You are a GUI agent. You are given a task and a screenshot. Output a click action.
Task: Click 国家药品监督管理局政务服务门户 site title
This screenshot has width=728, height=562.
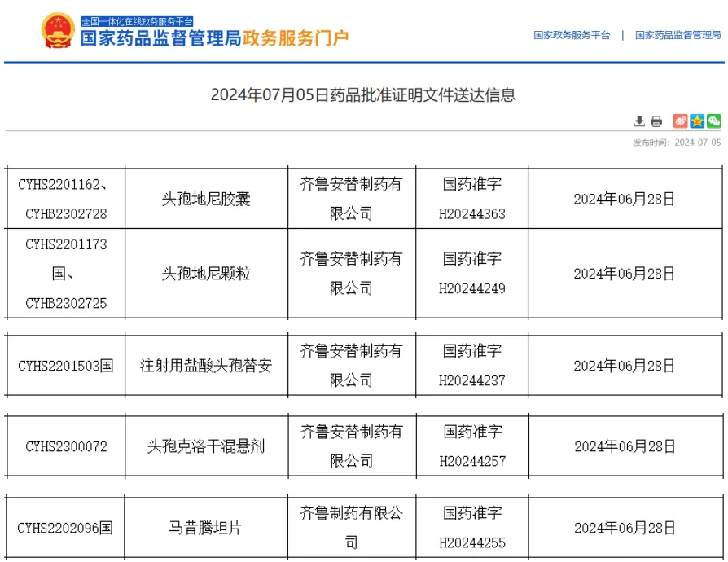click(x=214, y=38)
